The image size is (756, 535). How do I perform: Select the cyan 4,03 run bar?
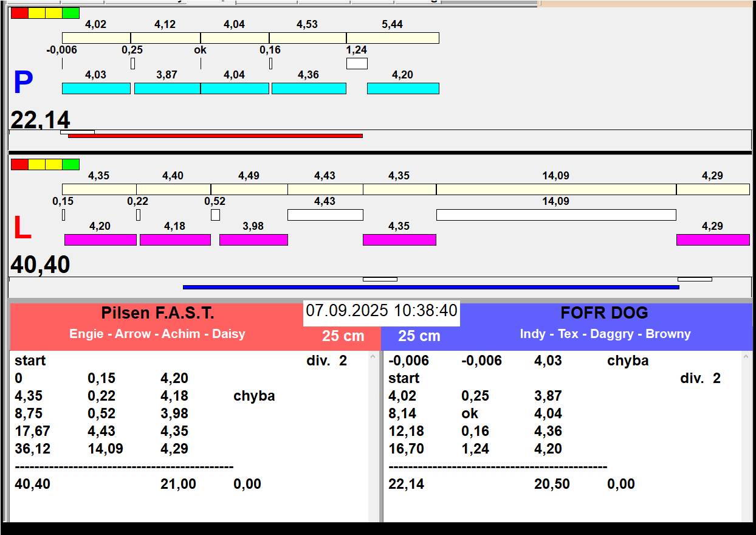pyautogui.click(x=96, y=89)
